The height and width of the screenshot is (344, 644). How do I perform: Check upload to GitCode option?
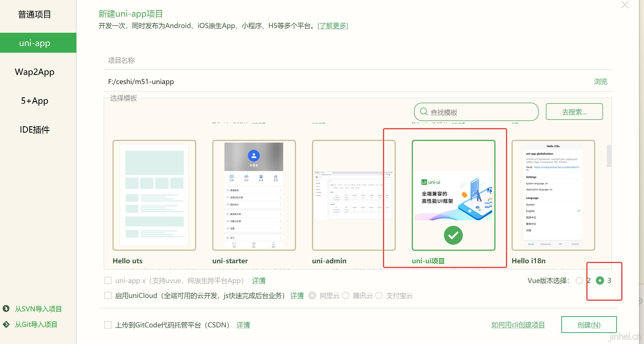108,325
